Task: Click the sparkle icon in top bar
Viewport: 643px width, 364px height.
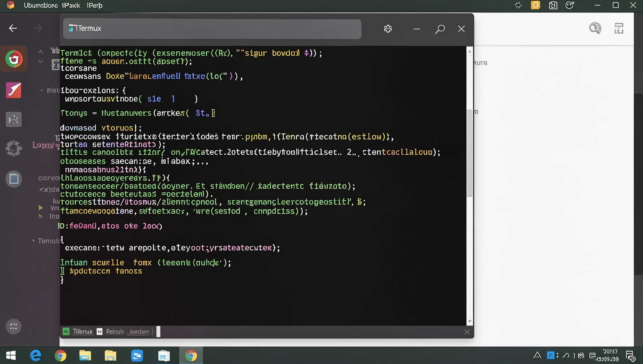Action: (518, 5)
